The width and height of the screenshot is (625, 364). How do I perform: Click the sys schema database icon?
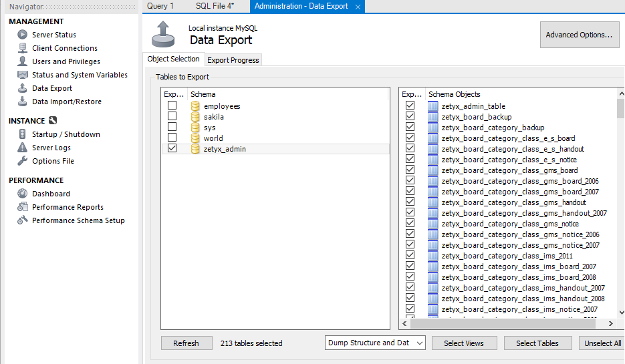coord(195,128)
